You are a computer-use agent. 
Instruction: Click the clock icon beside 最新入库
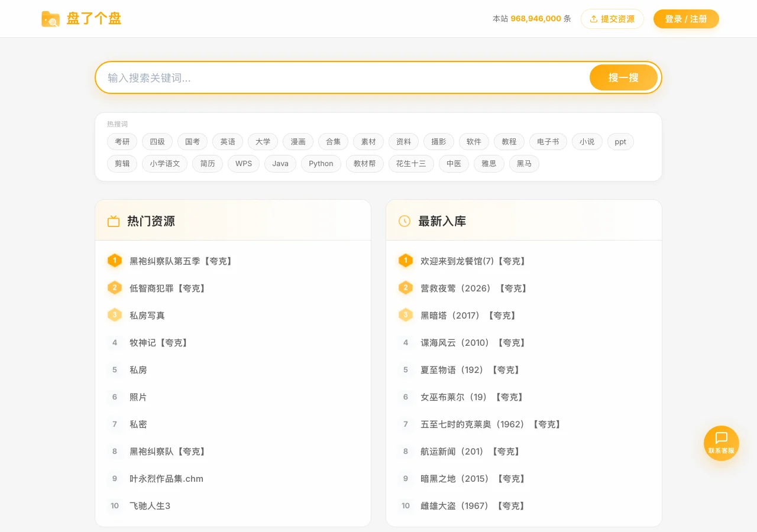click(x=405, y=221)
